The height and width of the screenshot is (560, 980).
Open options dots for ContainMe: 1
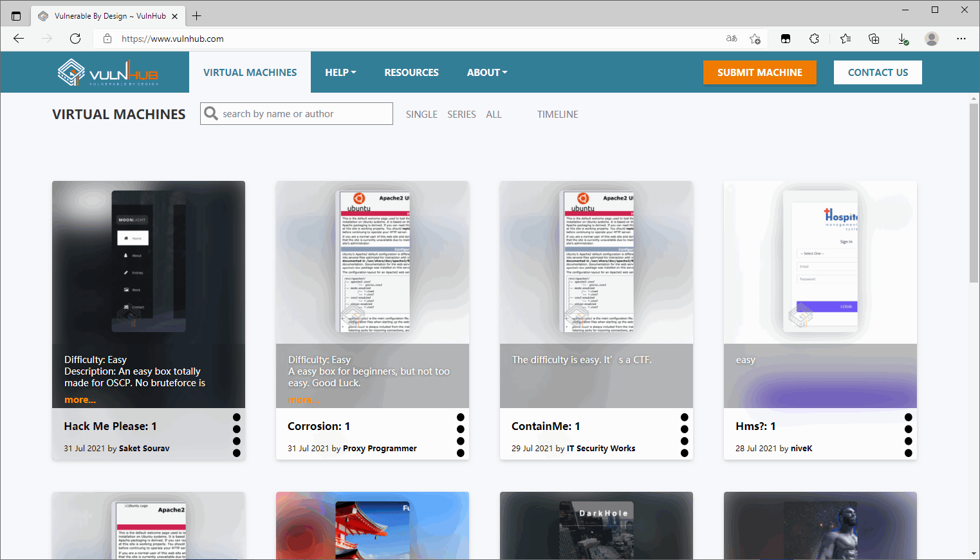click(685, 435)
